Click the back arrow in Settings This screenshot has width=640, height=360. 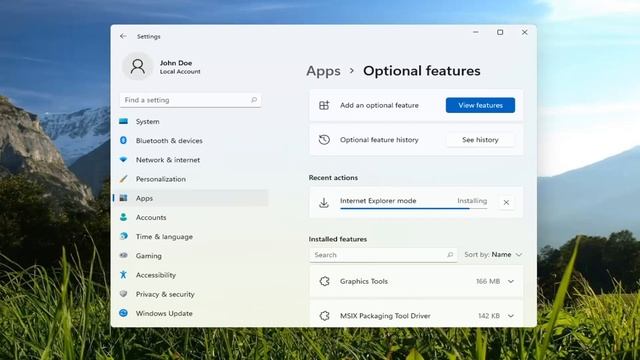click(x=123, y=36)
